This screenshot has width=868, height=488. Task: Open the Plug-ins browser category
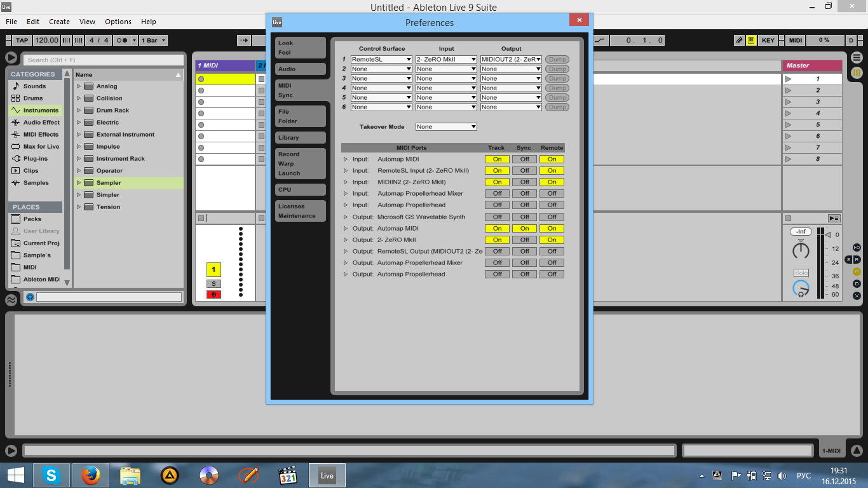(x=36, y=158)
